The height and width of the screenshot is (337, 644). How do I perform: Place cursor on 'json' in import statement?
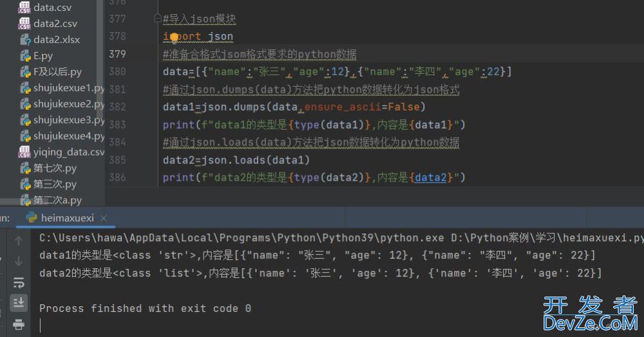point(220,37)
